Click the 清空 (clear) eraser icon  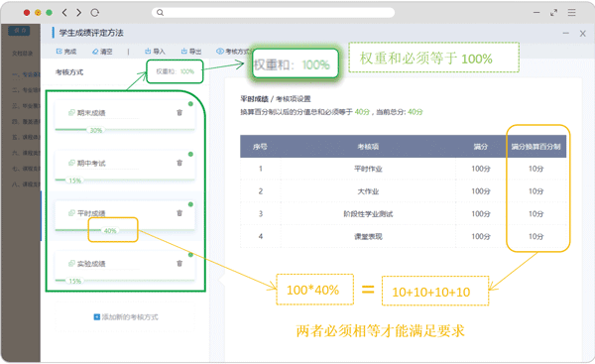coord(95,52)
